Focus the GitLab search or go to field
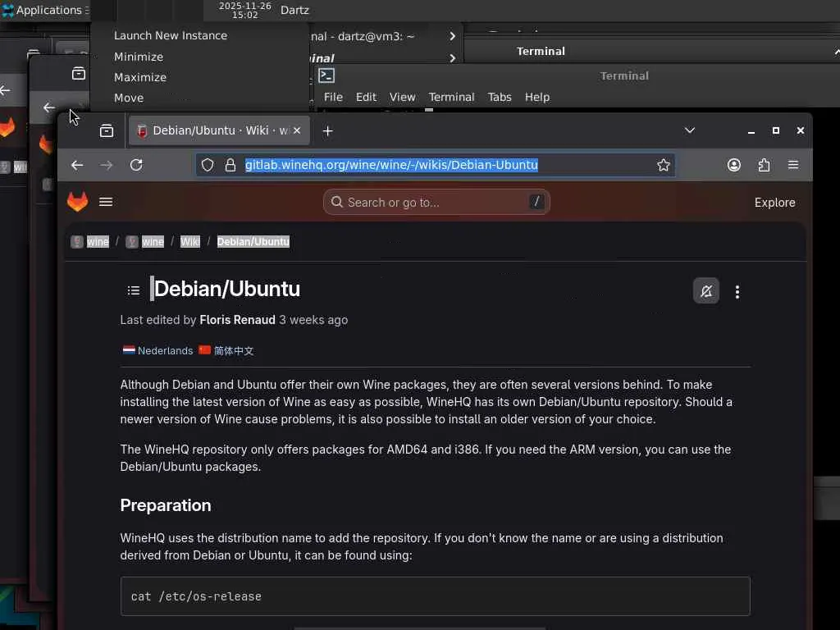840x630 pixels. click(436, 202)
